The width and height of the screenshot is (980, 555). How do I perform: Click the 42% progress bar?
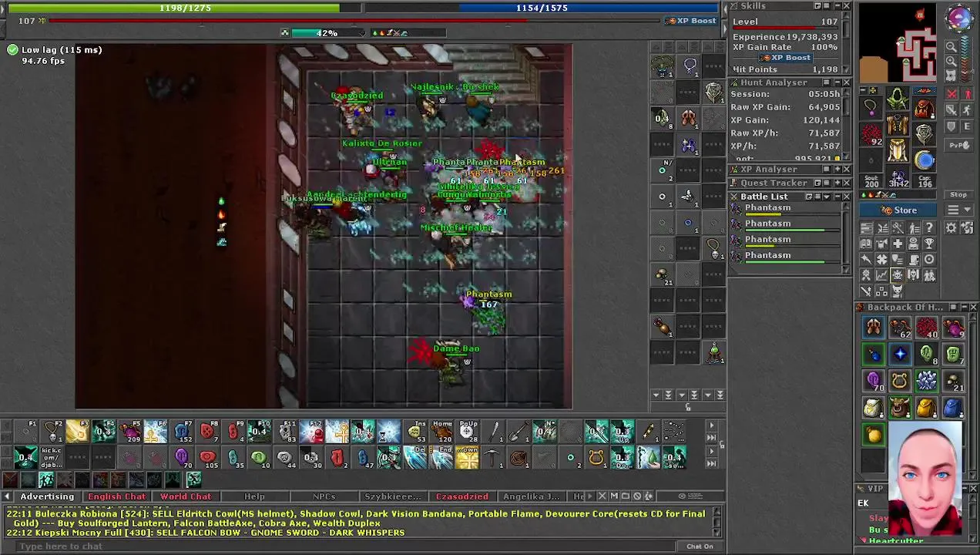[327, 33]
